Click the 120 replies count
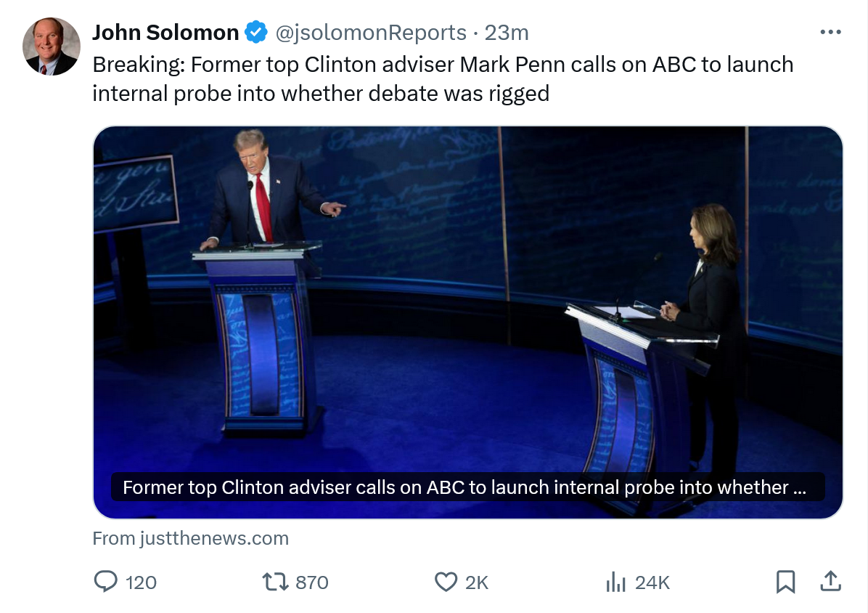 click(x=141, y=582)
